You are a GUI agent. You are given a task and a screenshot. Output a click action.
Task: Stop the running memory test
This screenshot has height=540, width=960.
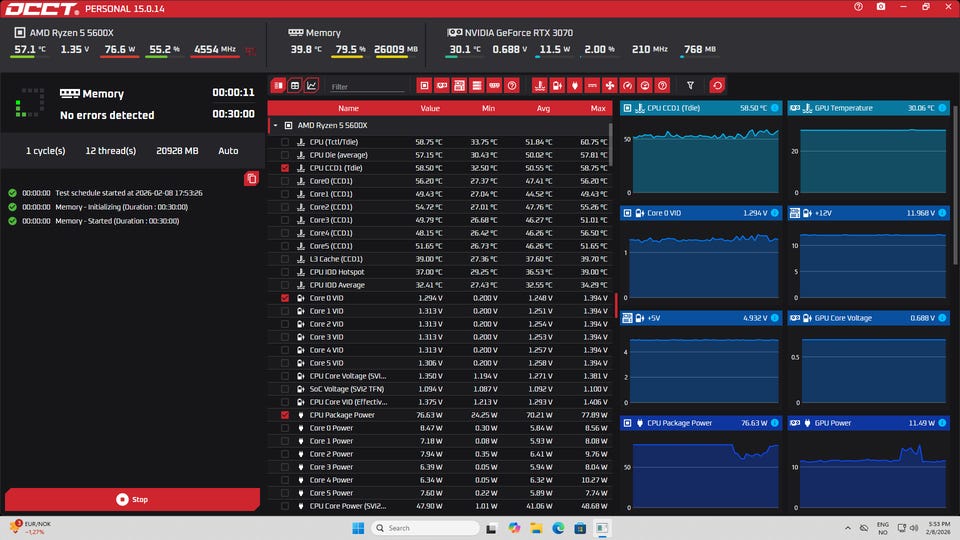pyautogui.click(x=132, y=500)
